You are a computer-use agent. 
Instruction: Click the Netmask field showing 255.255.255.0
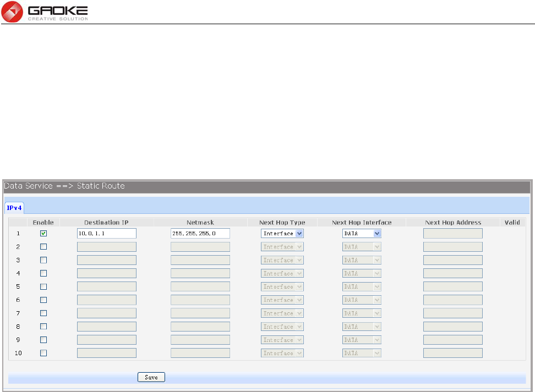click(x=200, y=234)
